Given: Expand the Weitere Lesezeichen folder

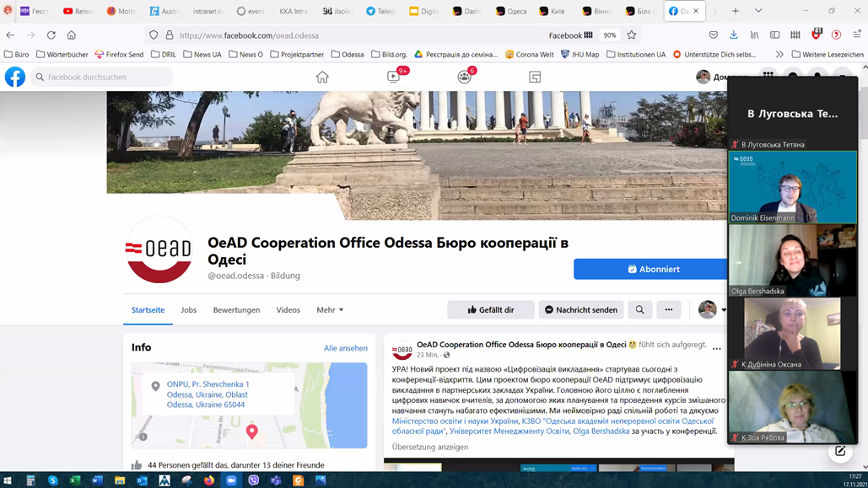Looking at the screenshot, I should point(828,54).
